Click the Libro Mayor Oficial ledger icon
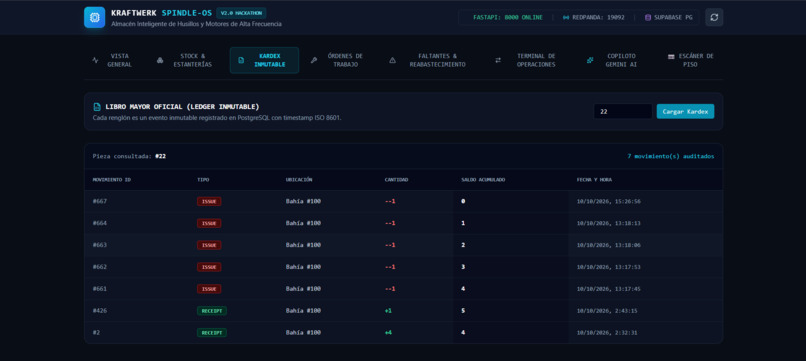 tap(97, 107)
